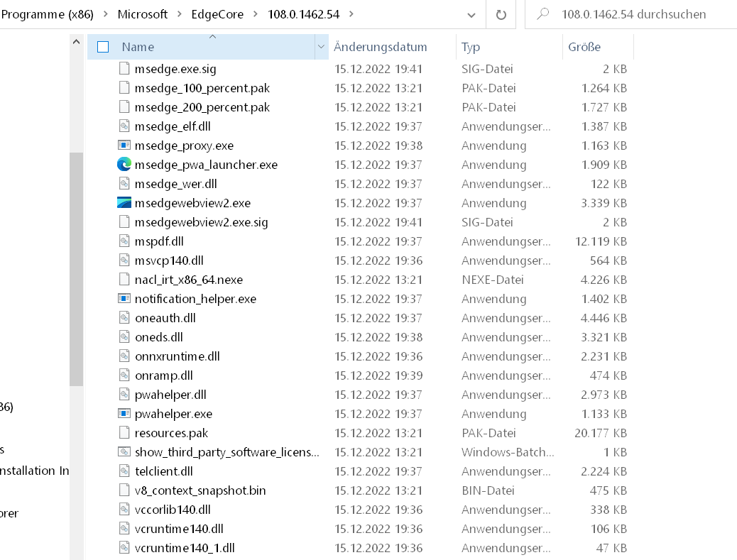Click size value 3.339 KB of msedgewebview2.exe
Image resolution: width=737 pixels, height=560 pixels.
604,203
